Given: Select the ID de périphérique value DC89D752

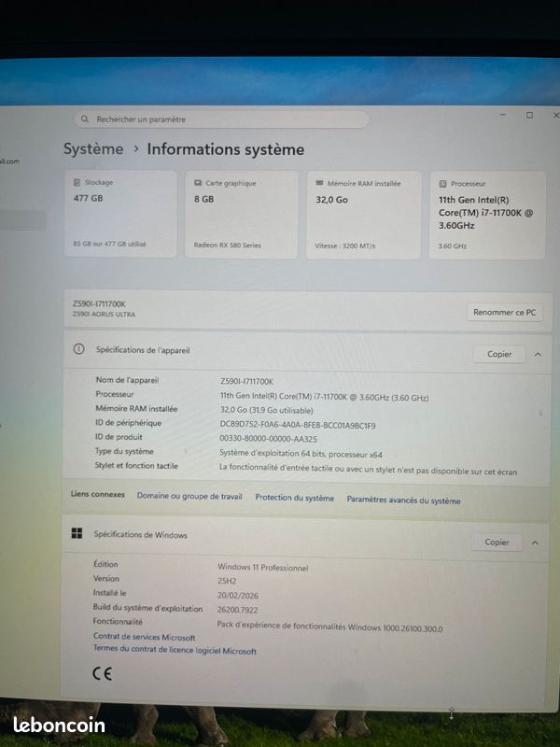Looking at the screenshot, I should [x=298, y=425].
